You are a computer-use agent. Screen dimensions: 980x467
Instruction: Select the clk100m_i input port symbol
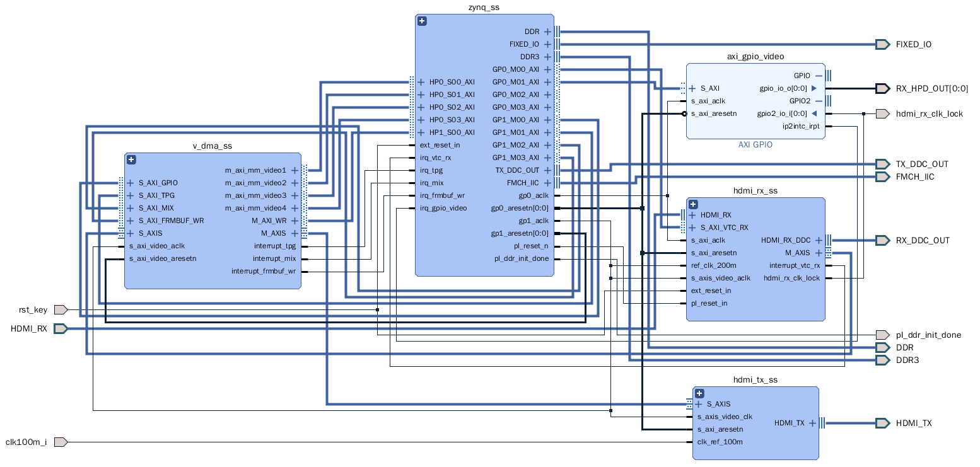[x=61, y=442]
